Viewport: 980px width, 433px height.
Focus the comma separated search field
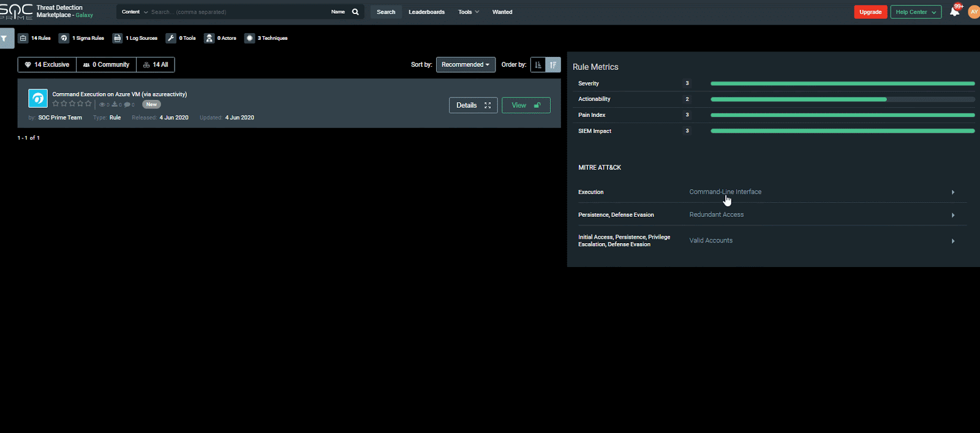239,12
